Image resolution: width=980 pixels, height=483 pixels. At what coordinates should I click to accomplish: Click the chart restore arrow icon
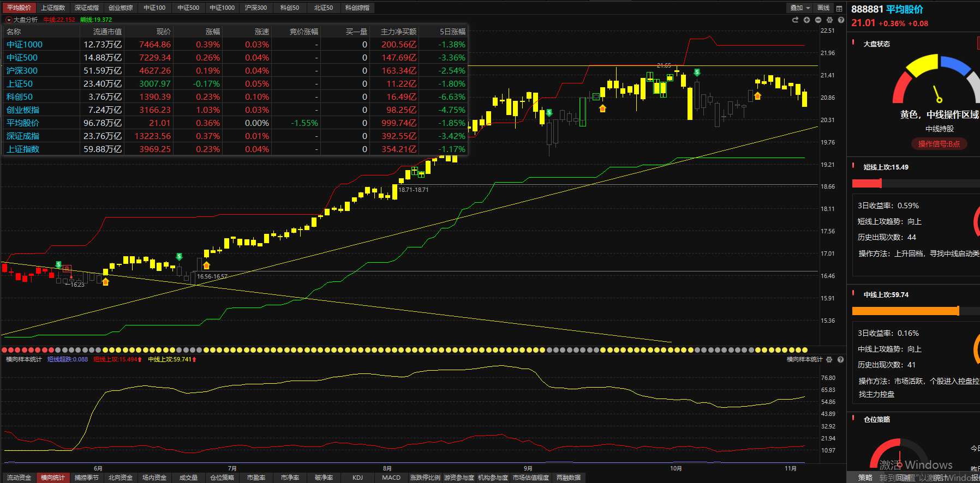coord(795,20)
